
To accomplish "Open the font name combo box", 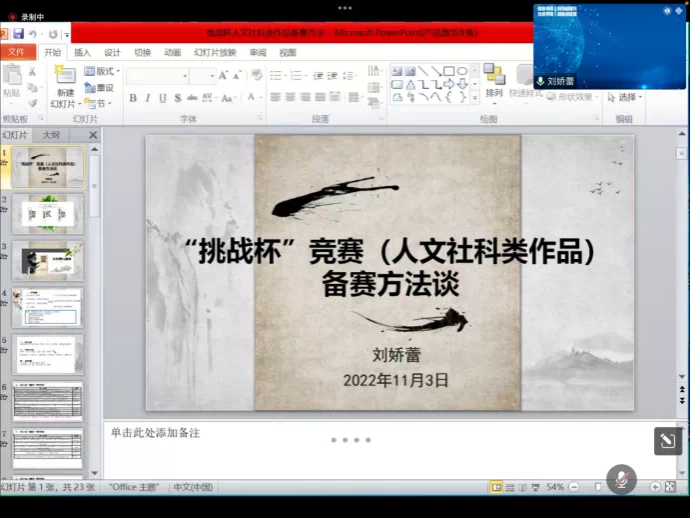I will [x=157, y=76].
